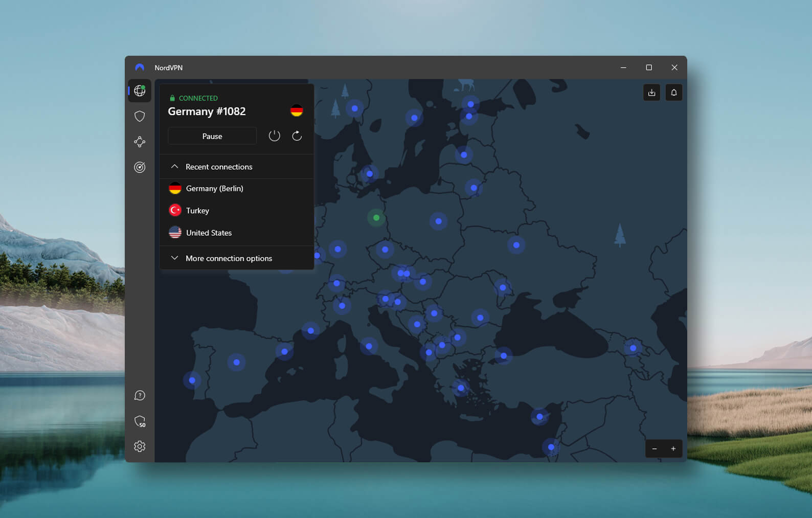Select the Ukraine server dot on map
The height and width of the screenshot is (518, 812).
516,245
